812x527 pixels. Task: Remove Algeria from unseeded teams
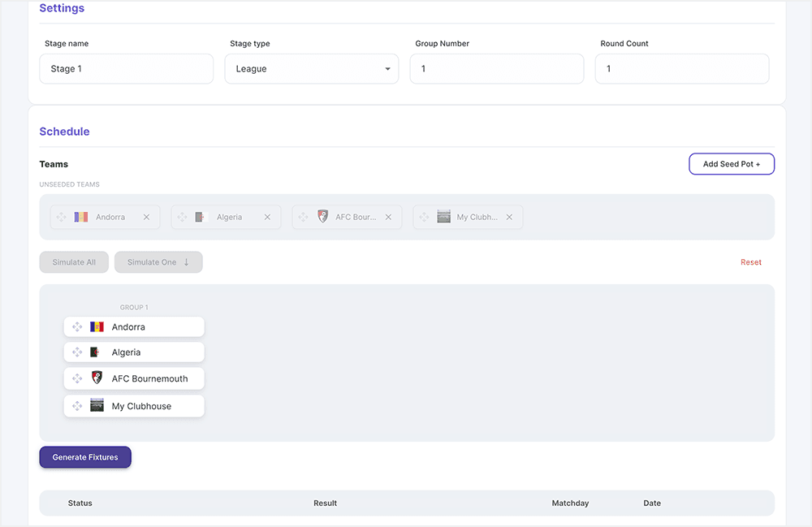click(267, 218)
